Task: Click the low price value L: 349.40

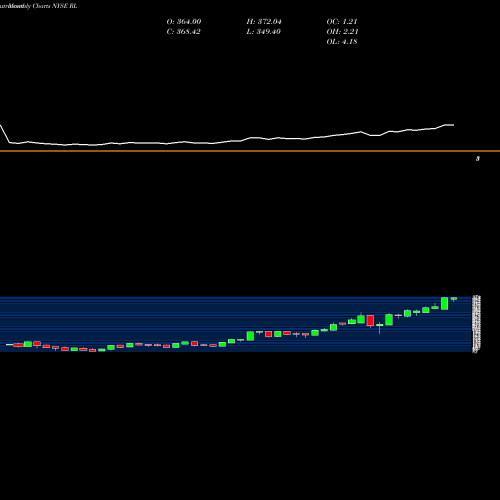Action: (263, 32)
